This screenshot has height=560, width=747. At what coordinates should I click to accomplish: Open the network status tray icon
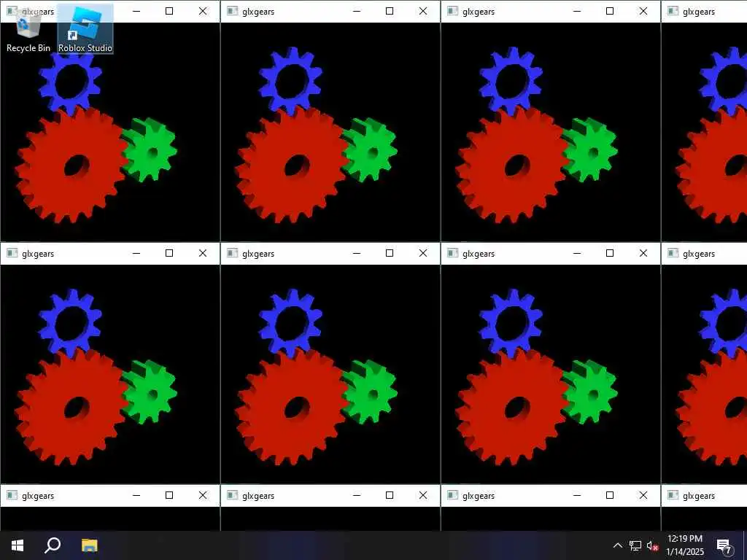pyautogui.click(x=635, y=545)
